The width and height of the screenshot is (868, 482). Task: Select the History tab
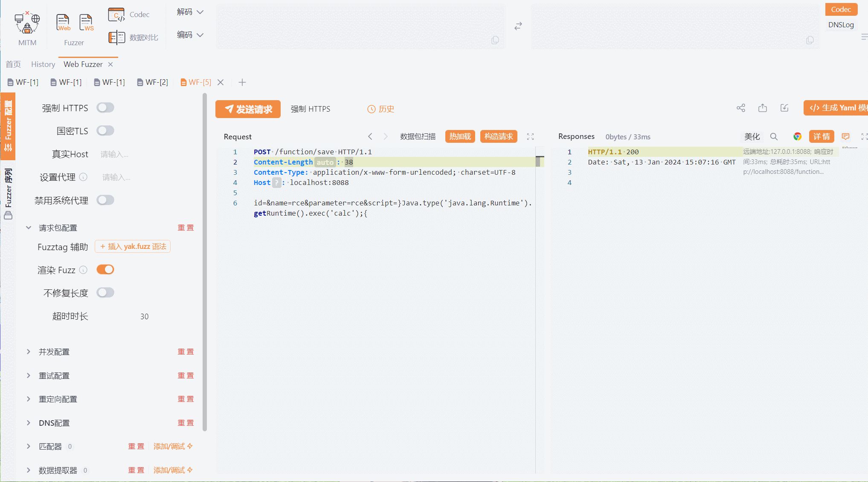[x=42, y=63]
